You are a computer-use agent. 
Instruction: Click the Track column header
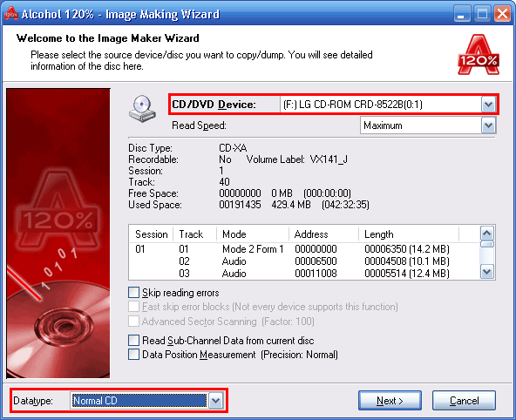[x=195, y=234]
